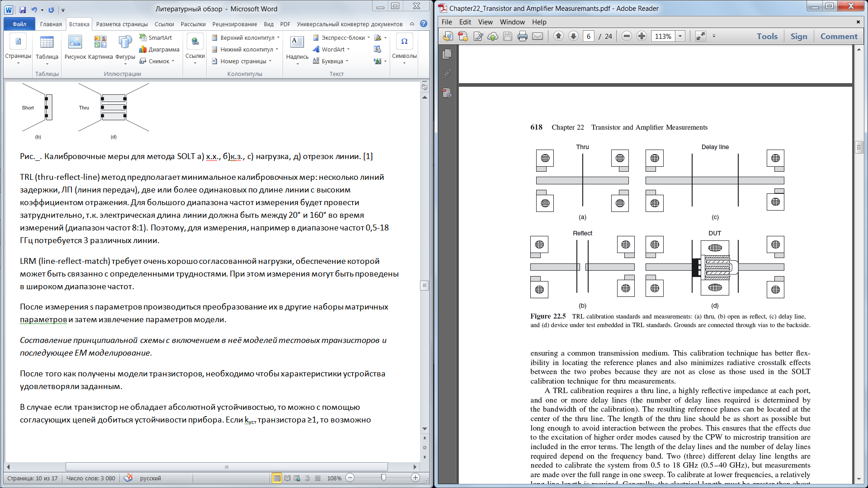Open the Файл tab in Word
Image resolution: width=868 pixels, height=488 pixels.
(x=19, y=24)
